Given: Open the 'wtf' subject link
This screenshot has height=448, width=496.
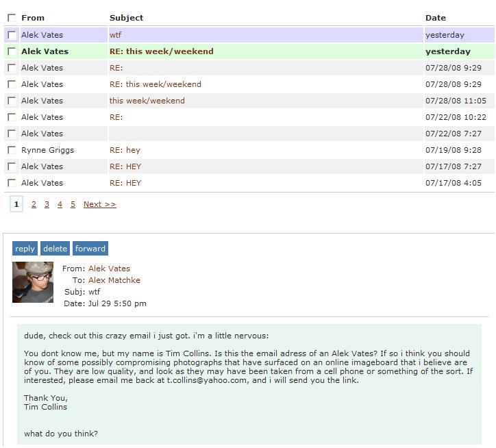Looking at the screenshot, I should [x=116, y=35].
